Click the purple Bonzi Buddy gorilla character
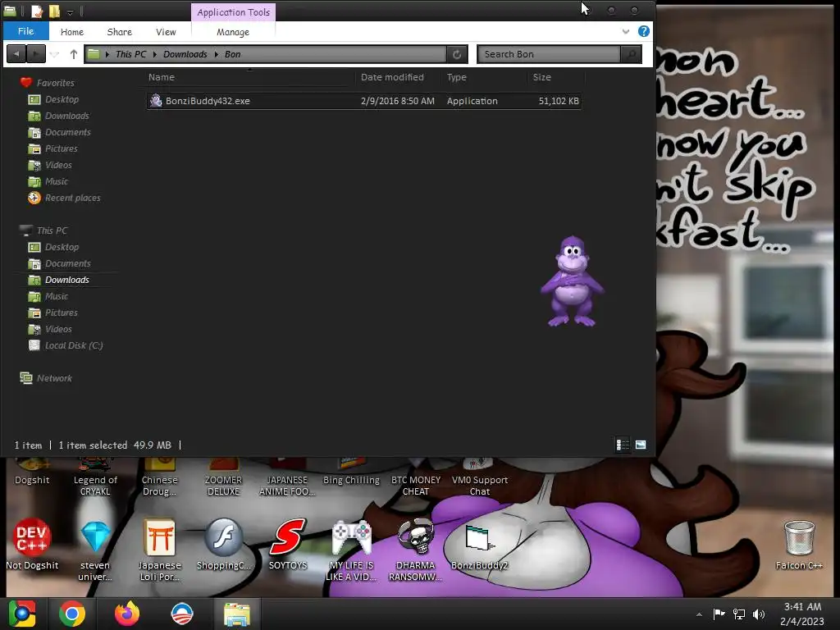The image size is (840, 630). pos(572,281)
